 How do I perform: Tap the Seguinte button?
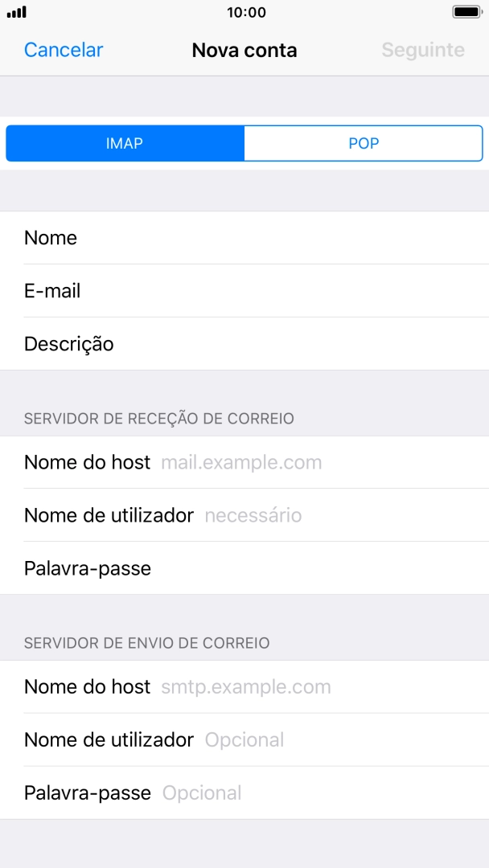pyautogui.click(x=423, y=50)
